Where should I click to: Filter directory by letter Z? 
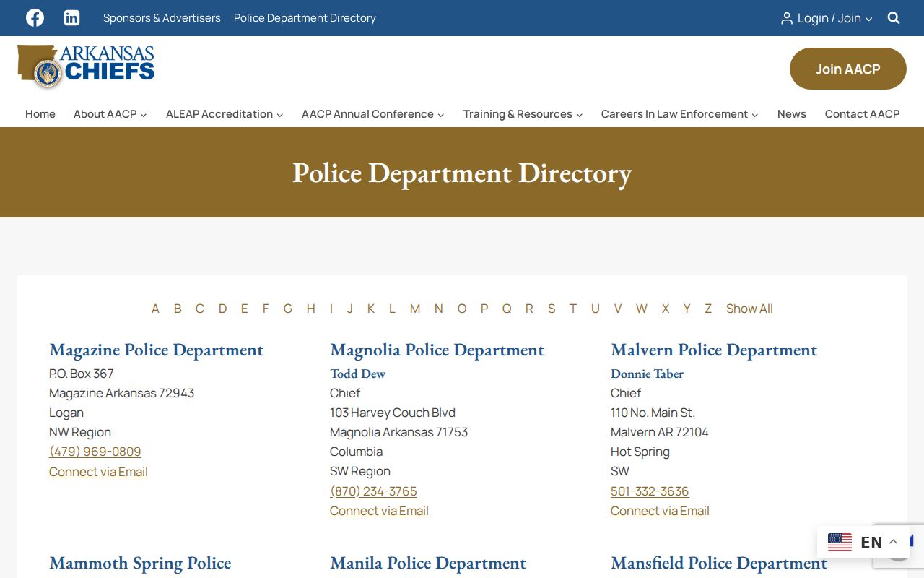coord(708,309)
